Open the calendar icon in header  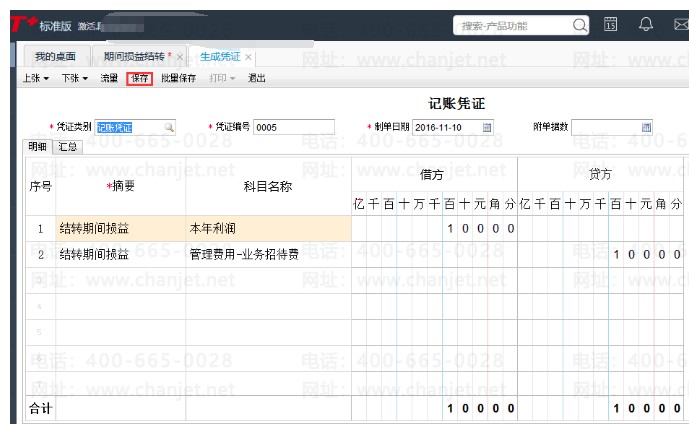[610, 24]
